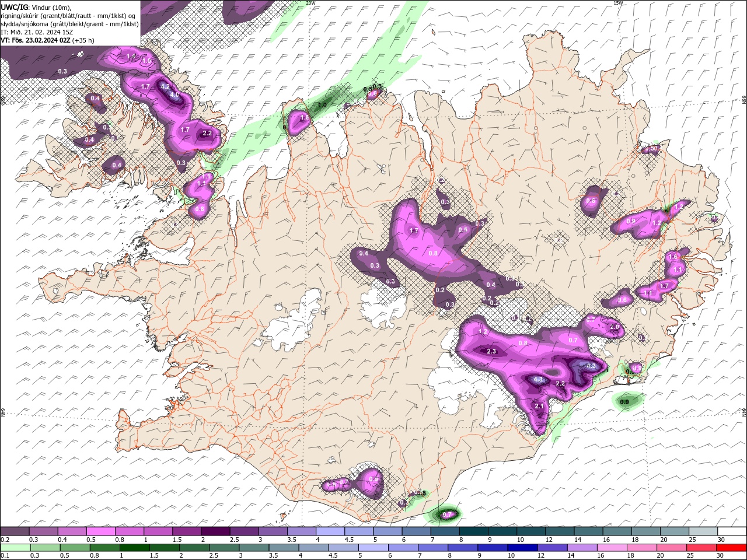Click the 'UWC/IG' title text
Image resolution: width=747 pixels, height=560 pixels.
coord(15,7)
